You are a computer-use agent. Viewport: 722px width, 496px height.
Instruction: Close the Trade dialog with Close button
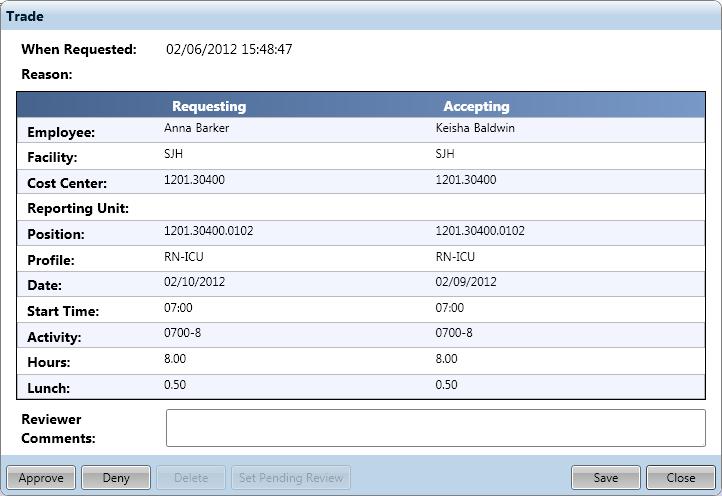point(681,478)
